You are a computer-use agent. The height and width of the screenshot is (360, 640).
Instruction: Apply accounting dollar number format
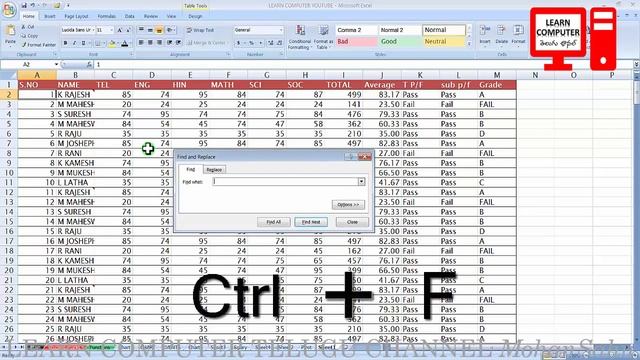pyautogui.click(x=238, y=43)
